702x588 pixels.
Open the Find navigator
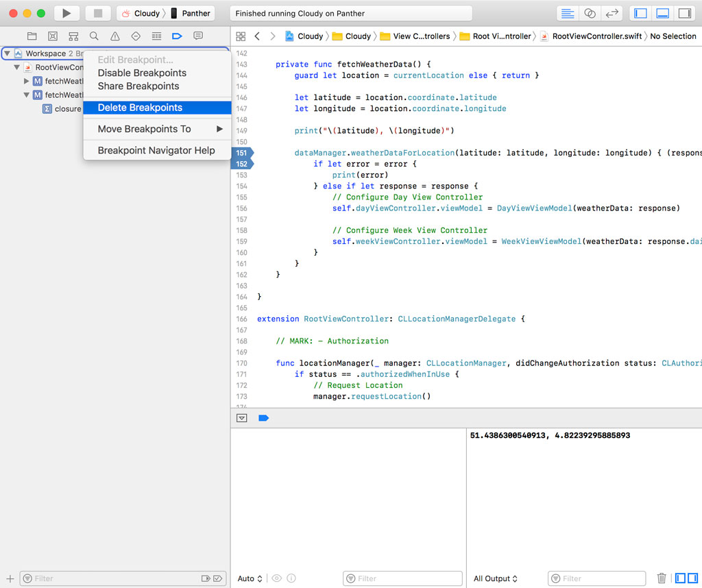tap(94, 36)
